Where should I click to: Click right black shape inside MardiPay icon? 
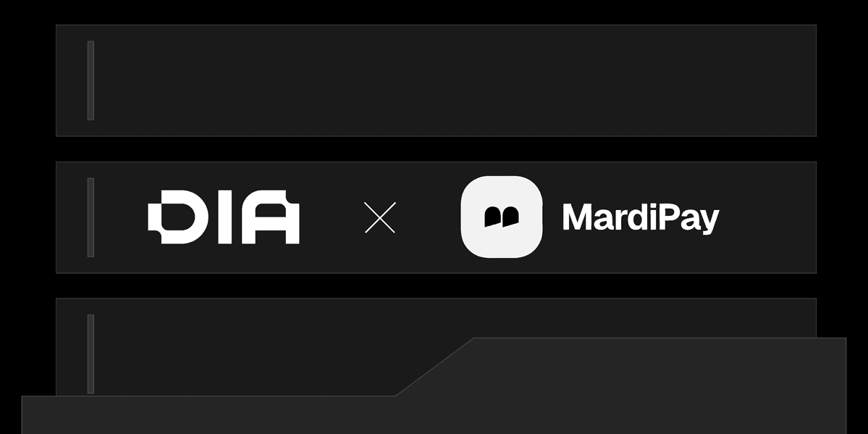[510, 217]
